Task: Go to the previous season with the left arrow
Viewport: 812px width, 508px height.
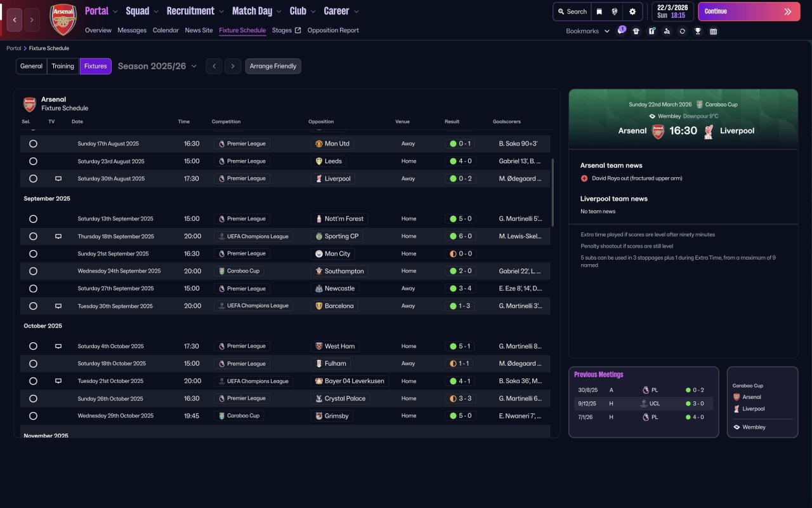Action: point(214,66)
